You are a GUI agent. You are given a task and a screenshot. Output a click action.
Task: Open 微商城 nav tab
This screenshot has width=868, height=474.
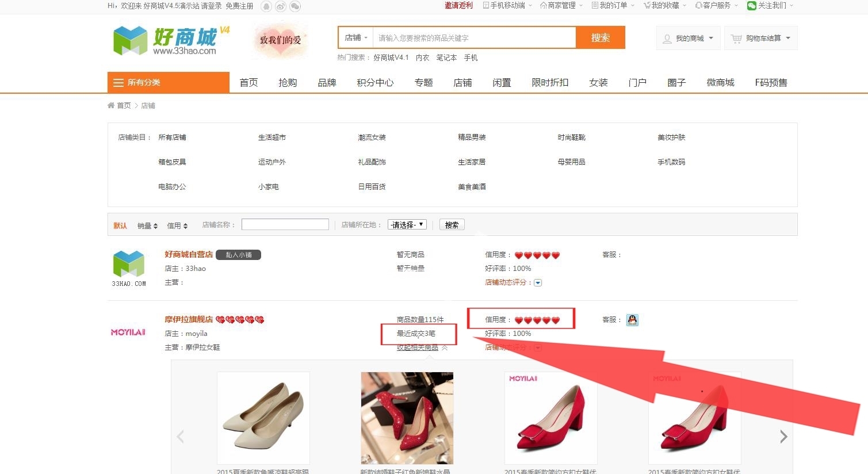coord(720,83)
